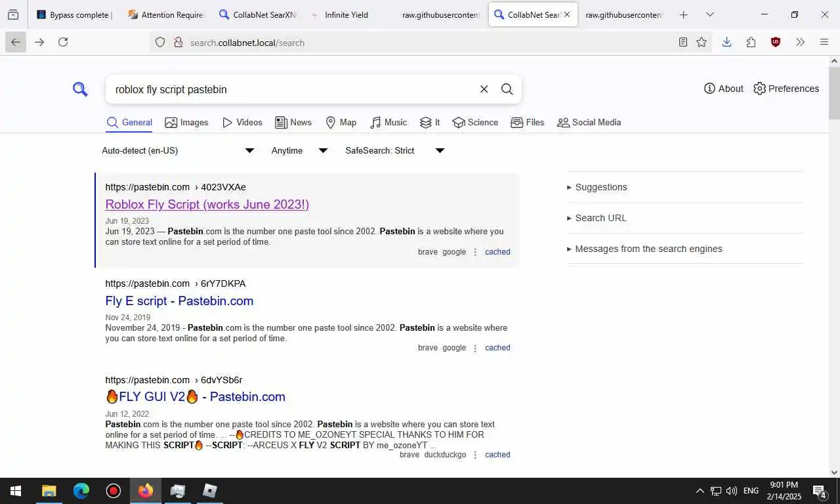This screenshot has width=840, height=504.
Task: Reload the current page
Action: (x=63, y=42)
